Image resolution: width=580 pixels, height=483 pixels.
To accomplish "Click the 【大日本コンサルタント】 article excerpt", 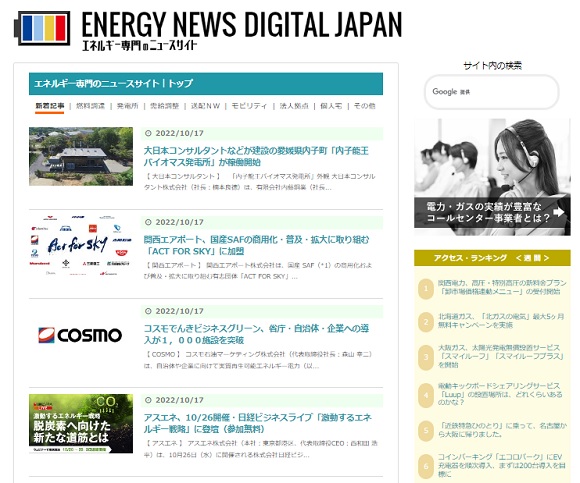I will pyautogui.click(x=260, y=182).
